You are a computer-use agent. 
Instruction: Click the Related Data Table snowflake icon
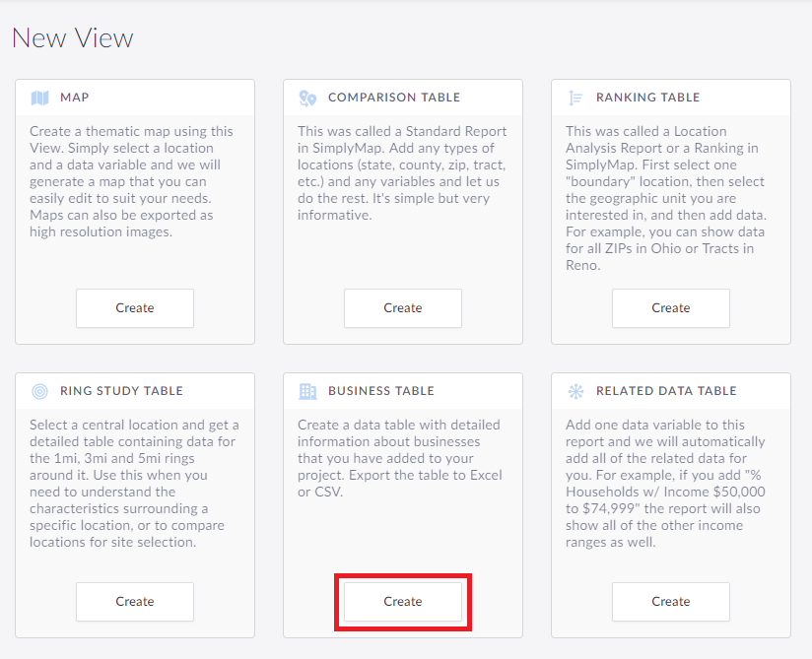(x=576, y=391)
